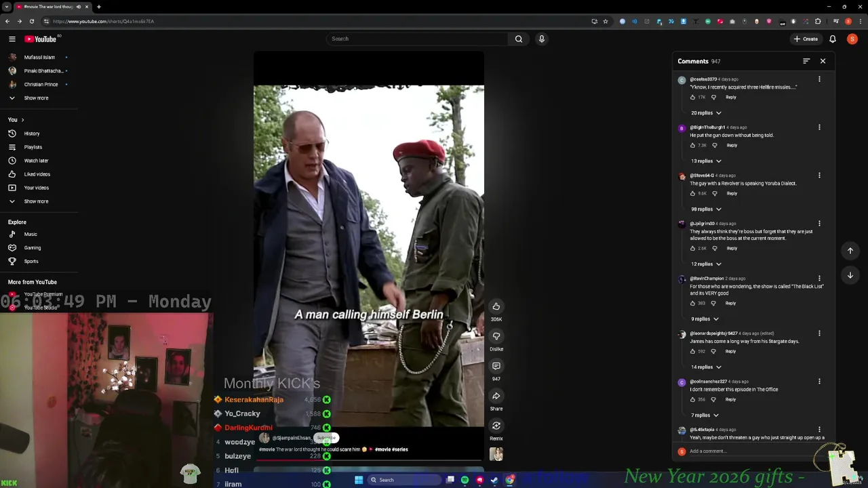
Task: Open Mufassil Islam subscription channel
Action: (39, 57)
